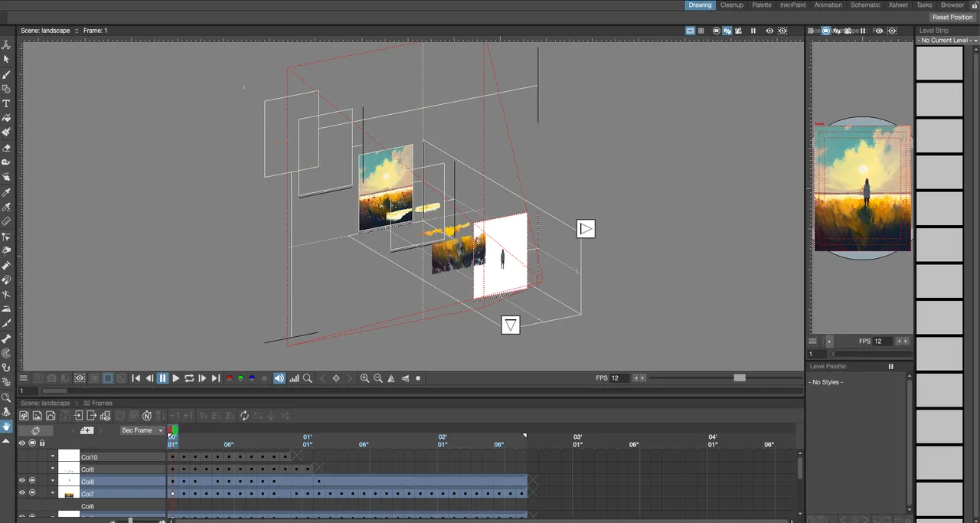Select the Fill bucket tool

click(x=6, y=118)
